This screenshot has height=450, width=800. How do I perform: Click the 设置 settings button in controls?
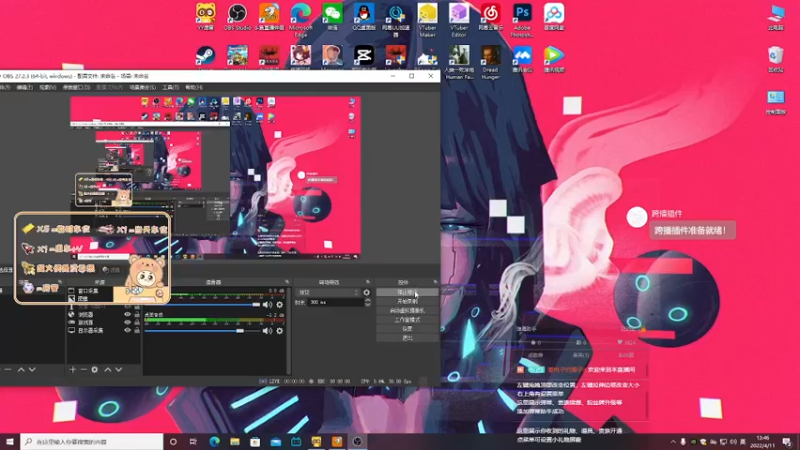click(x=407, y=329)
